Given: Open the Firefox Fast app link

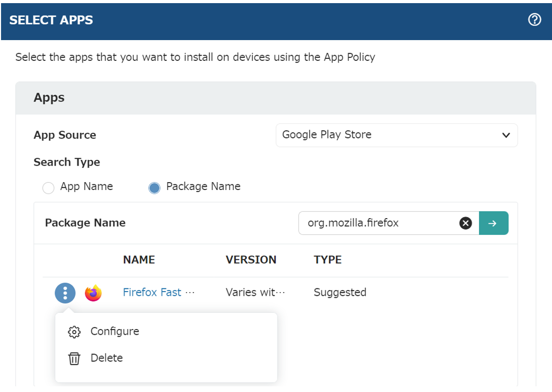Looking at the screenshot, I should [152, 293].
